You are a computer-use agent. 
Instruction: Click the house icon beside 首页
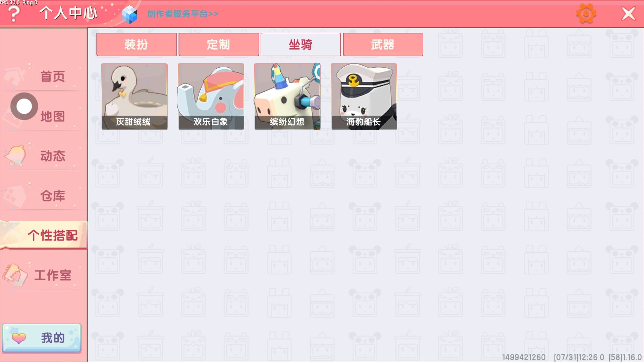(14, 76)
